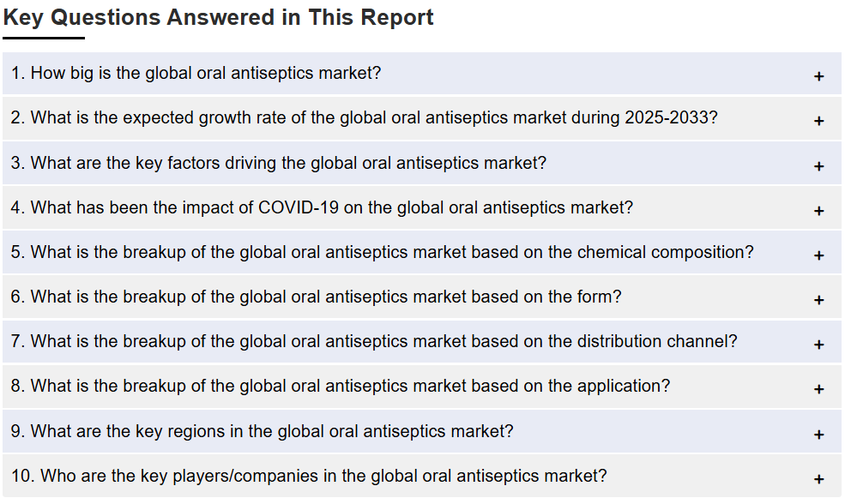Click the plus icon for growth rate question

click(x=818, y=121)
